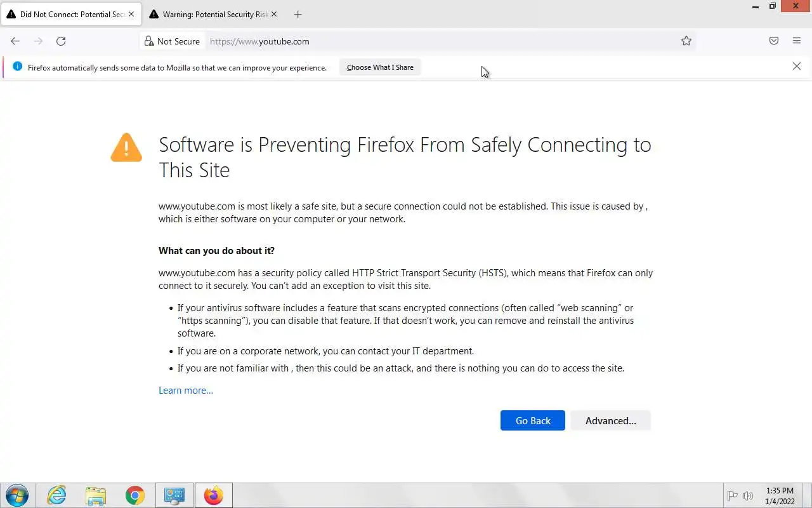Click 'What can you do about it?' heading
Screen dimensions: 812x508
click(x=216, y=251)
